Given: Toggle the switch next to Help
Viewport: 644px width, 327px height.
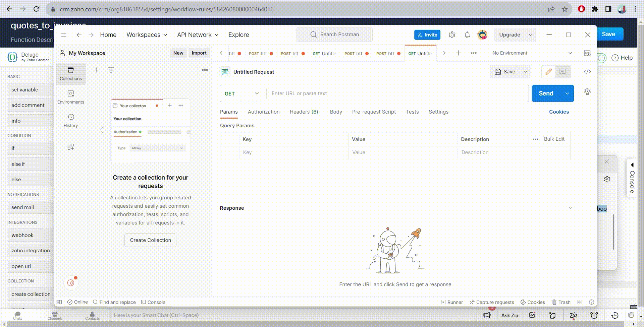Looking at the screenshot, I should click(602, 58).
